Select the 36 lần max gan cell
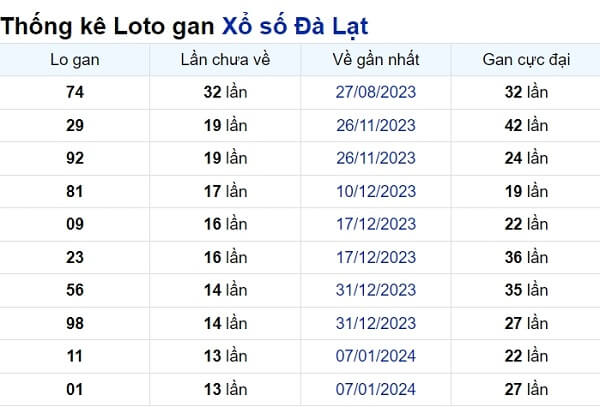 pos(526,257)
